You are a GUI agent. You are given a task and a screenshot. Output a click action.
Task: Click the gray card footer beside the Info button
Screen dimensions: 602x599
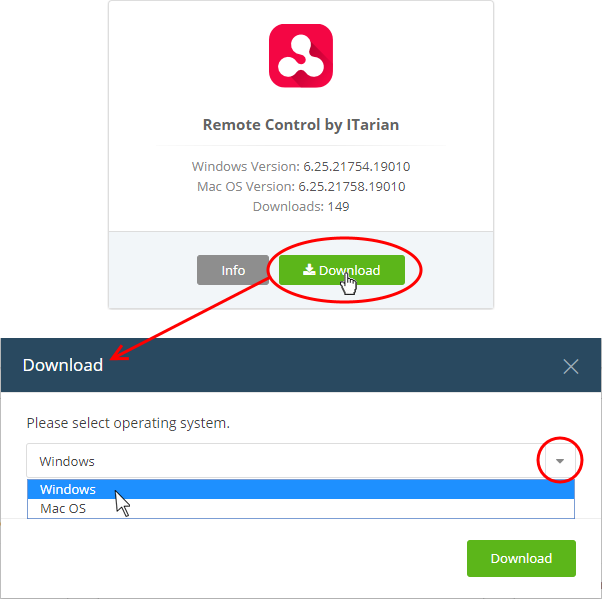click(153, 270)
